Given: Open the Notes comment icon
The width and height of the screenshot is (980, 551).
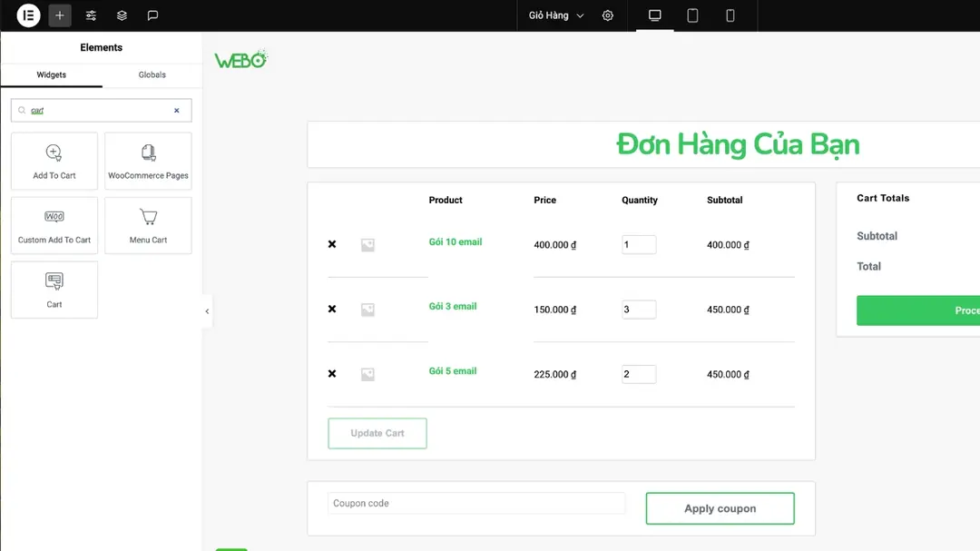Looking at the screenshot, I should click(x=152, y=15).
